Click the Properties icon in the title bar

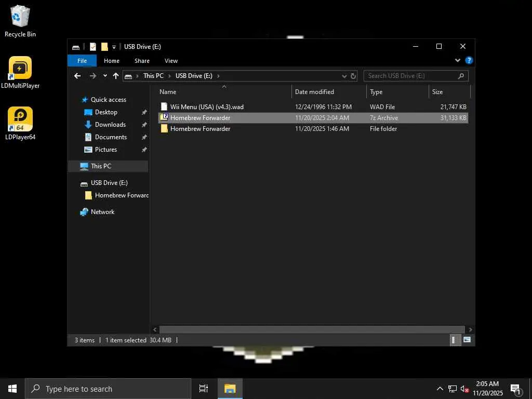pos(93,47)
